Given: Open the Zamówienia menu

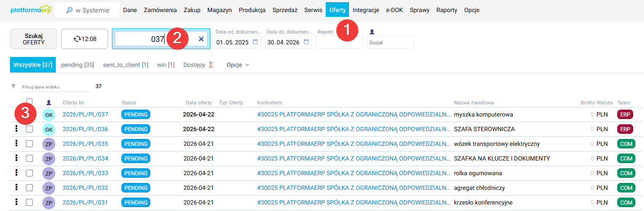Looking at the screenshot, I should point(160,10).
